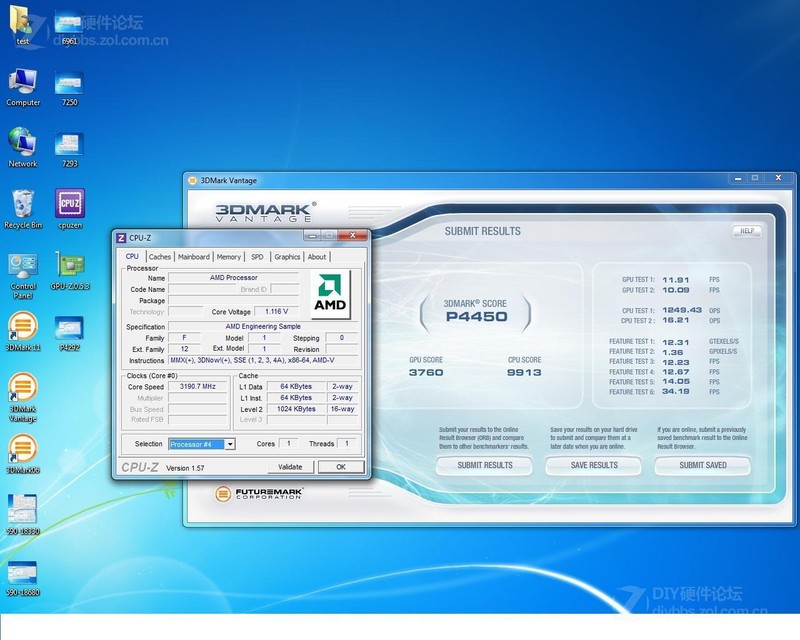Click the HELP button in 3DMark Vantage
Viewport: 800px width, 640px height.
tap(747, 231)
